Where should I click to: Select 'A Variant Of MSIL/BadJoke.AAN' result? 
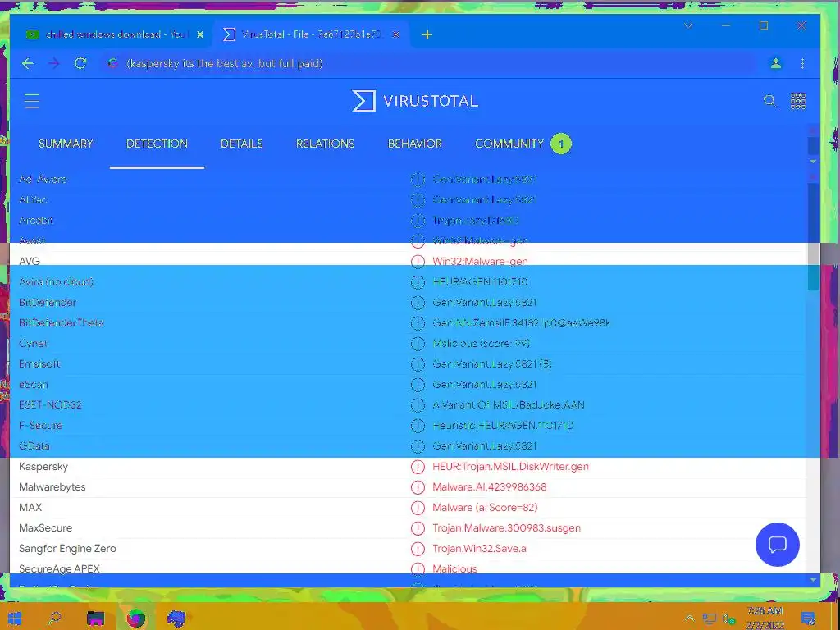tap(509, 405)
